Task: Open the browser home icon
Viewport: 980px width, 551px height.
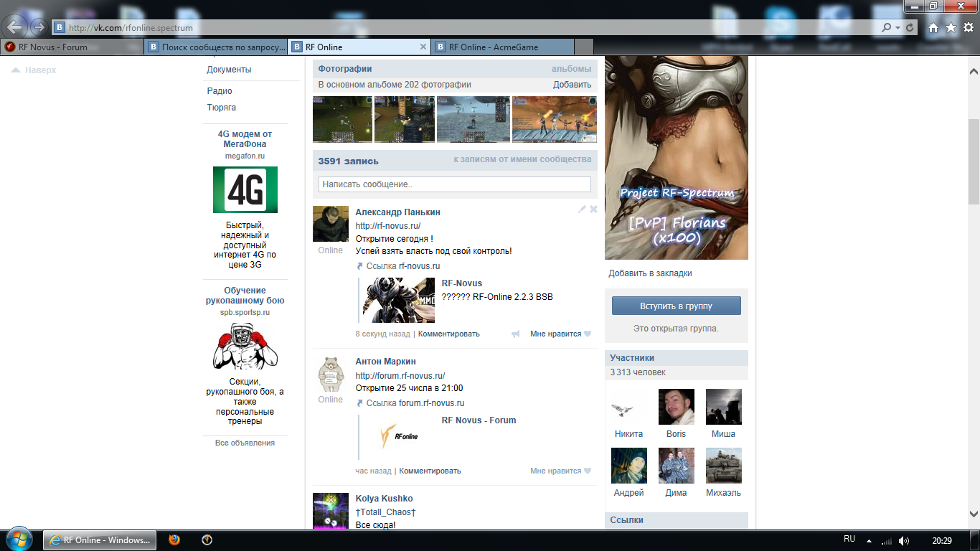Action: click(x=933, y=27)
